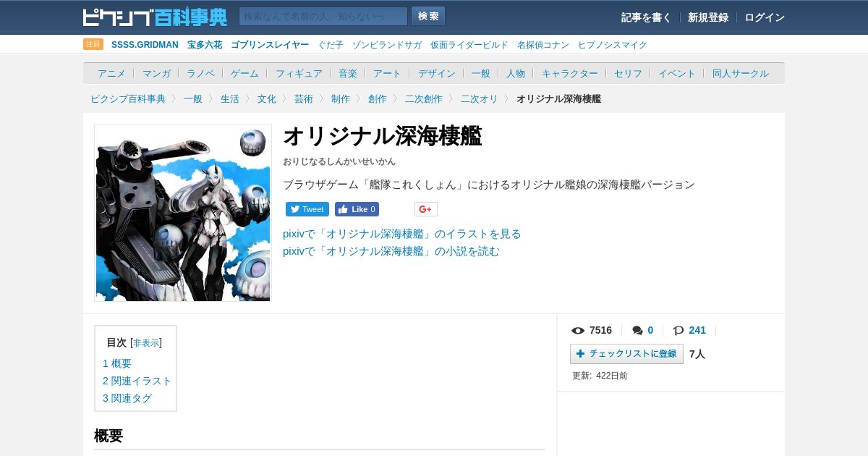Click the 概要 section heading

tap(109, 436)
